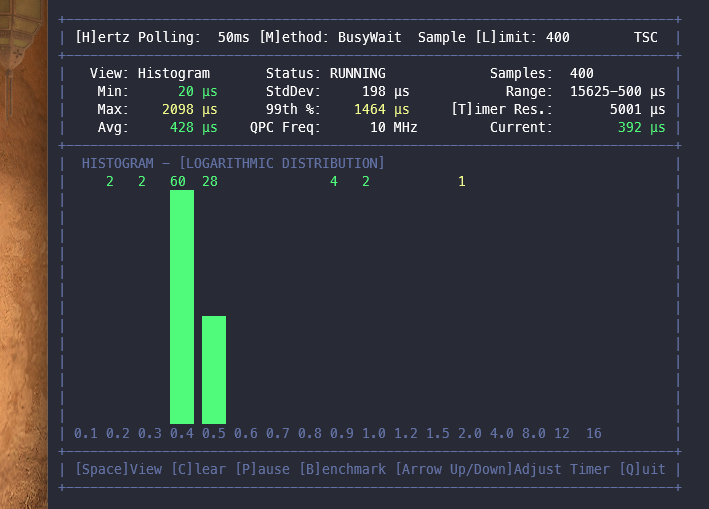
Task: Click the [H]ertz Polling 50ms setting
Action: [x=162, y=38]
